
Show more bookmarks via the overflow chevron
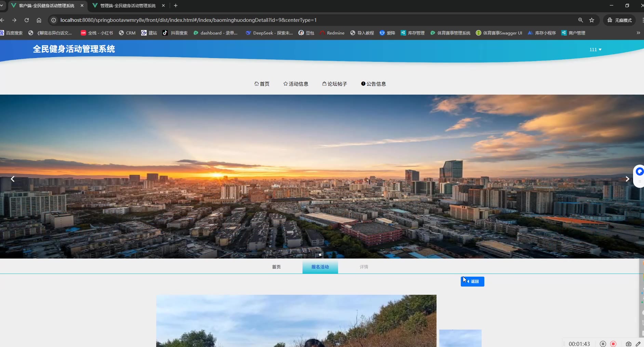pyautogui.click(x=638, y=33)
